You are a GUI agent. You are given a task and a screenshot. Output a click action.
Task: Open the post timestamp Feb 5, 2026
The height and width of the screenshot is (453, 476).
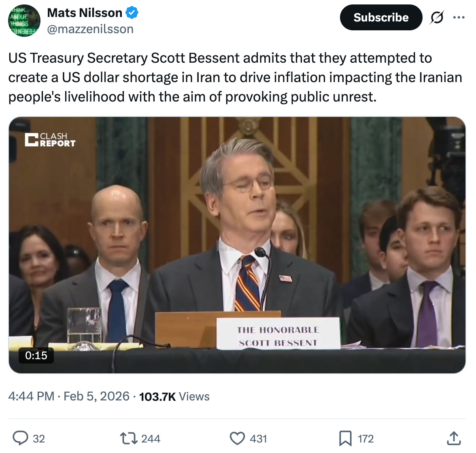click(69, 396)
